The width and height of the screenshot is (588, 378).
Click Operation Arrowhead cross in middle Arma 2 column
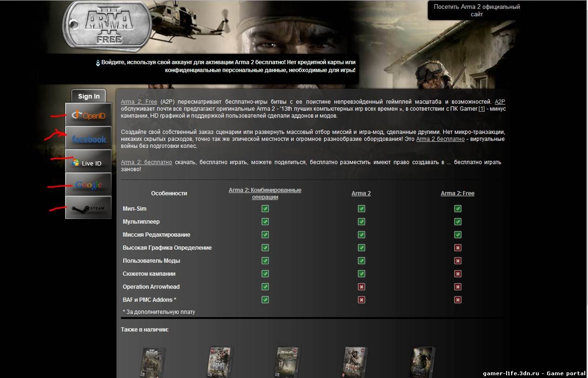[361, 287]
